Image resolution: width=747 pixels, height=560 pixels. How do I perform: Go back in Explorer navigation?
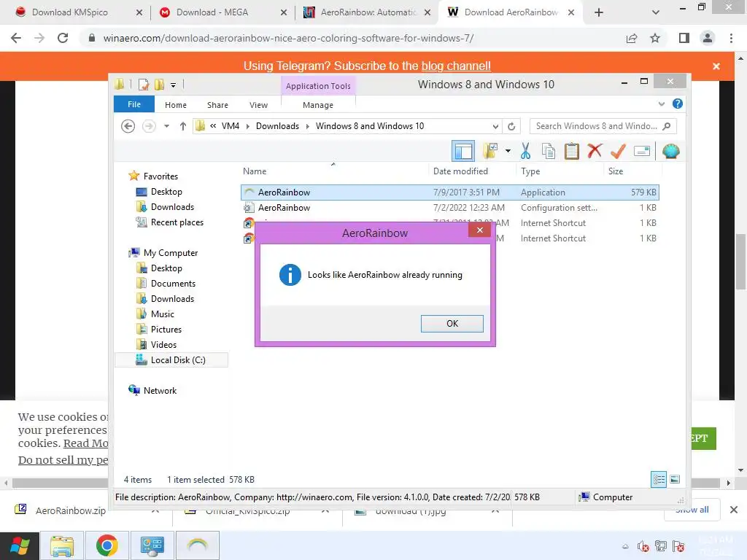coord(128,126)
